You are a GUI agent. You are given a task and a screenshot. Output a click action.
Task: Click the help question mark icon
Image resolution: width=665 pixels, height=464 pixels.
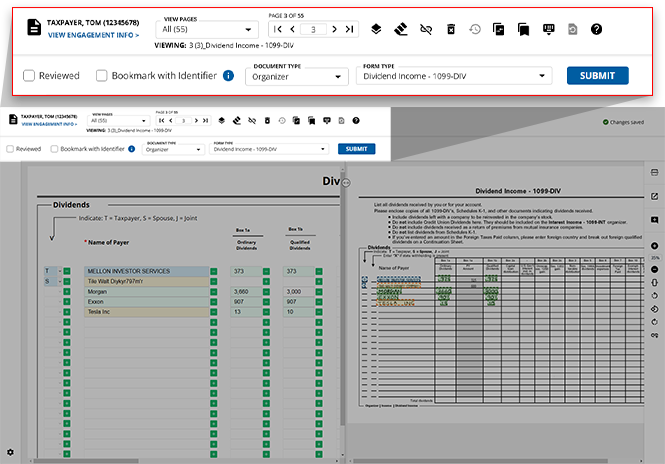(x=596, y=29)
